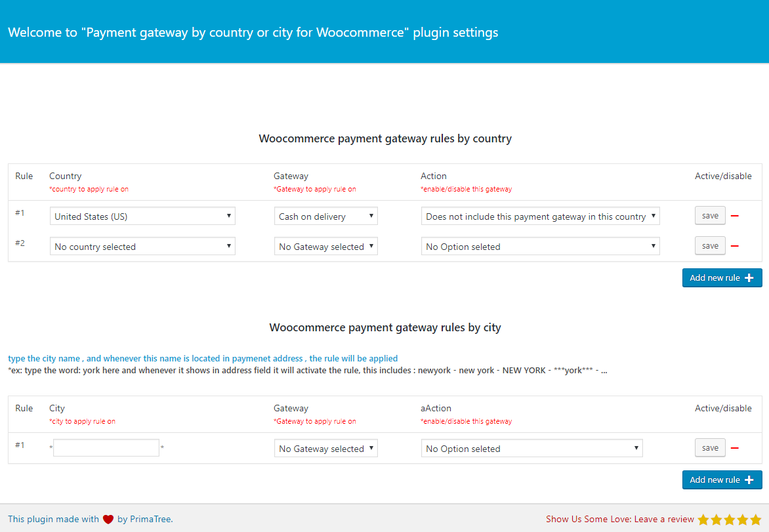Click the five-star rating icons
This screenshot has height=532, width=769.
click(x=730, y=520)
